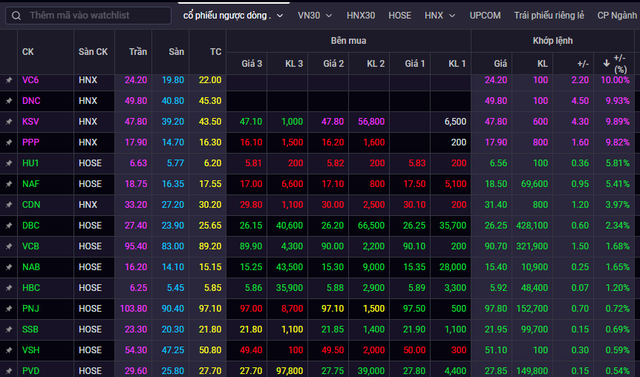Click the search magnifier icon
This screenshot has width=640, height=377.
(16, 16)
